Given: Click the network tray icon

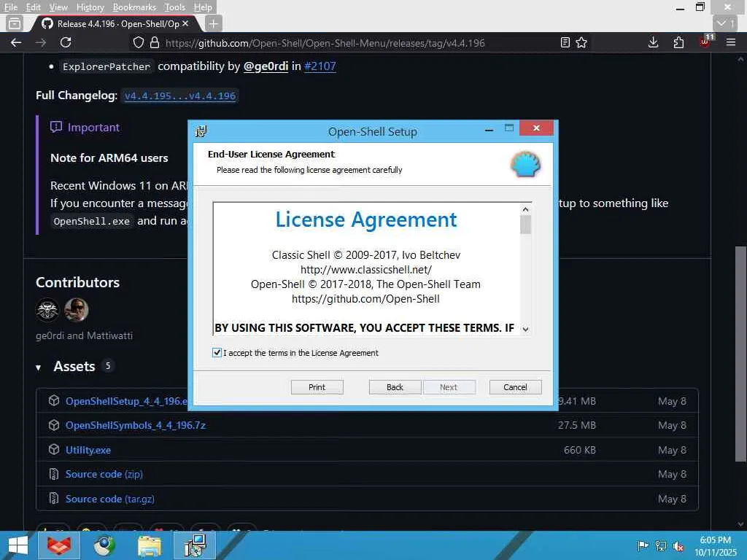Looking at the screenshot, I should [x=661, y=546].
